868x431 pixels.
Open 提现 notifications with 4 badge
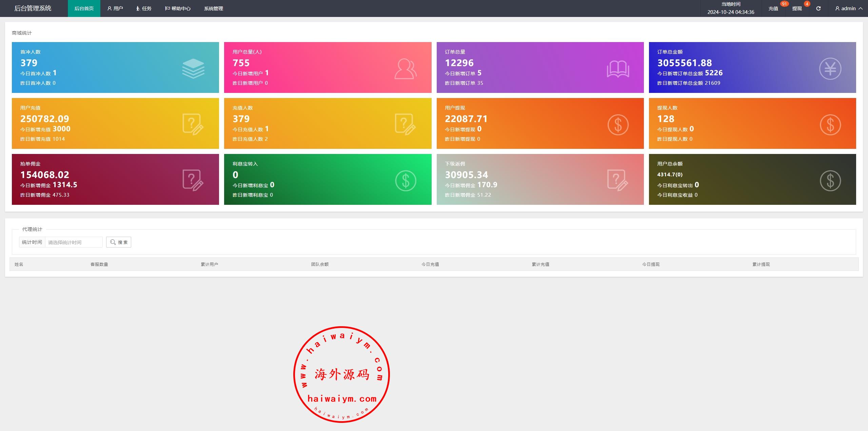pyautogui.click(x=797, y=8)
